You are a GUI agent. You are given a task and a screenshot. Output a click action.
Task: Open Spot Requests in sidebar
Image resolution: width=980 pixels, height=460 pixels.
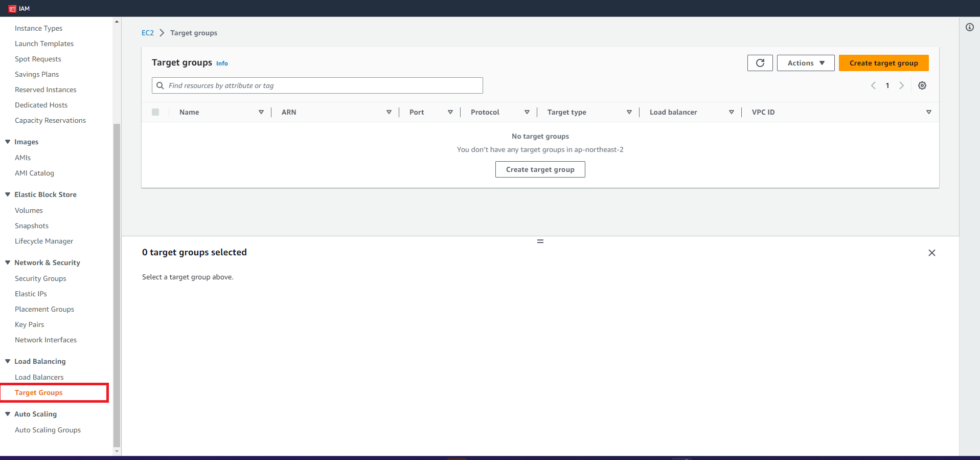(38, 59)
